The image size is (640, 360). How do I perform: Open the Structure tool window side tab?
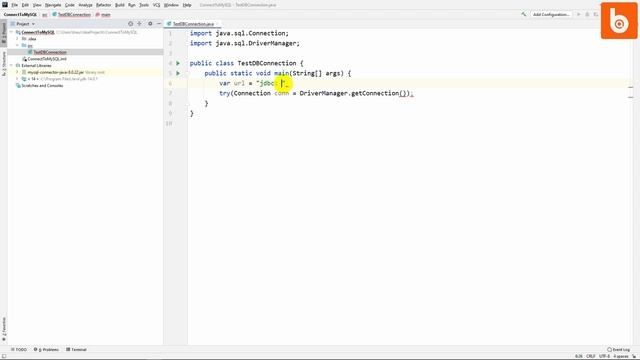[4, 64]
